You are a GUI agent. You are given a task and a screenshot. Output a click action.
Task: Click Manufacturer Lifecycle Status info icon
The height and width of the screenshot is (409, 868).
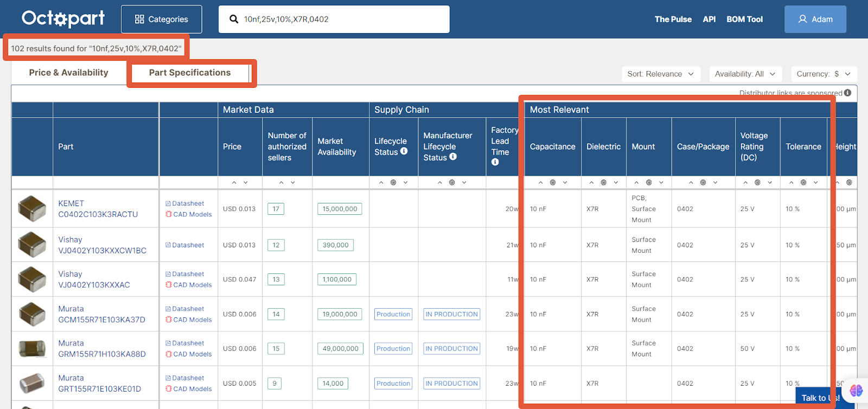(453, 157)
